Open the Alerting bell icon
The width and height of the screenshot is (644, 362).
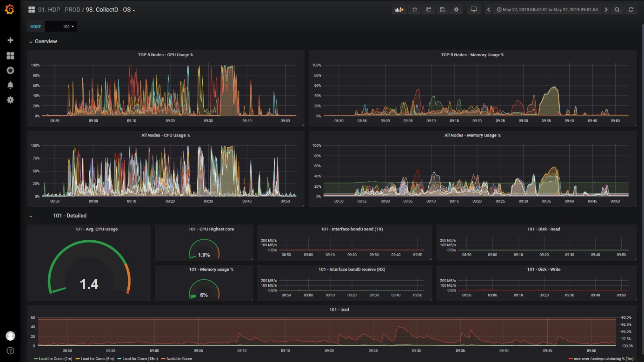[10, 85]
